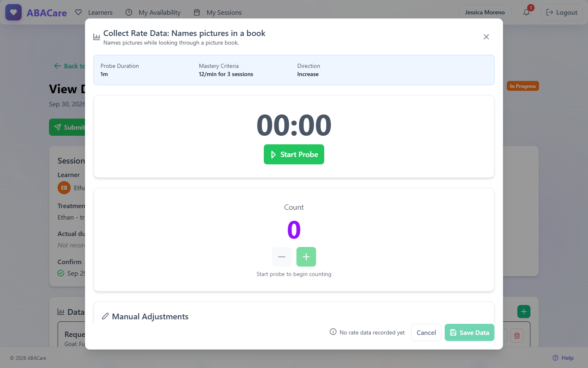Click the purple count value 0
Viewport: 588px width, 368px height.
click(x=294, y=230)
